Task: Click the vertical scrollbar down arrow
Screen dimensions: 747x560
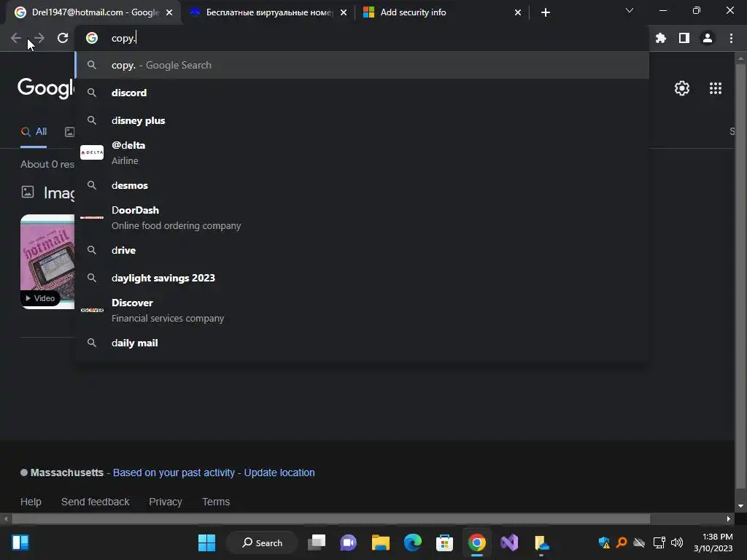Action: point(740,506)
